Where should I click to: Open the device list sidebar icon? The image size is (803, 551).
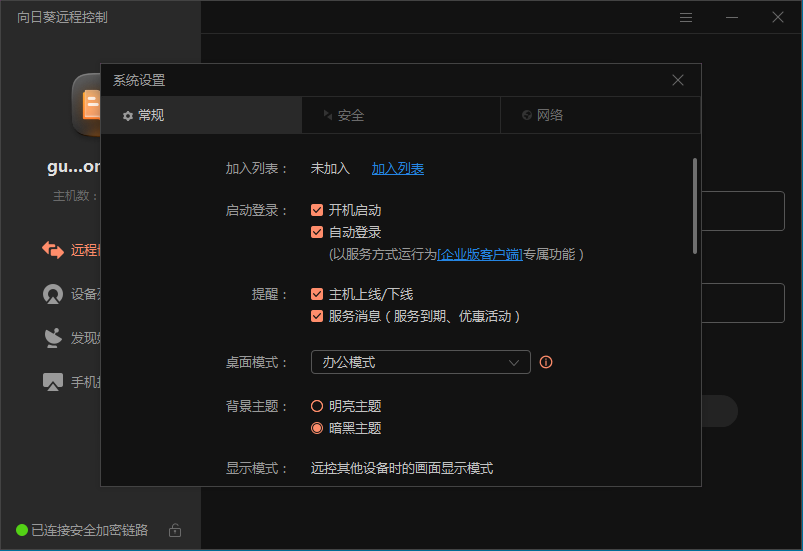coord(53,294)
